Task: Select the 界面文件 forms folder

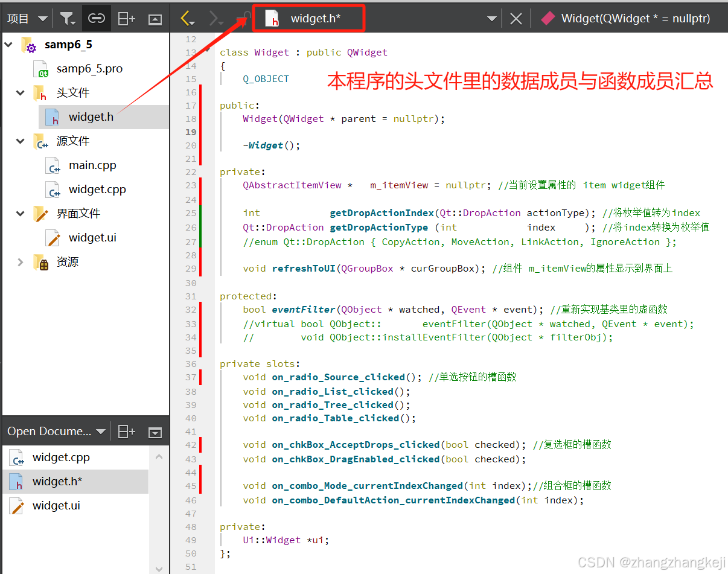Action: click(x=78, y=214)
